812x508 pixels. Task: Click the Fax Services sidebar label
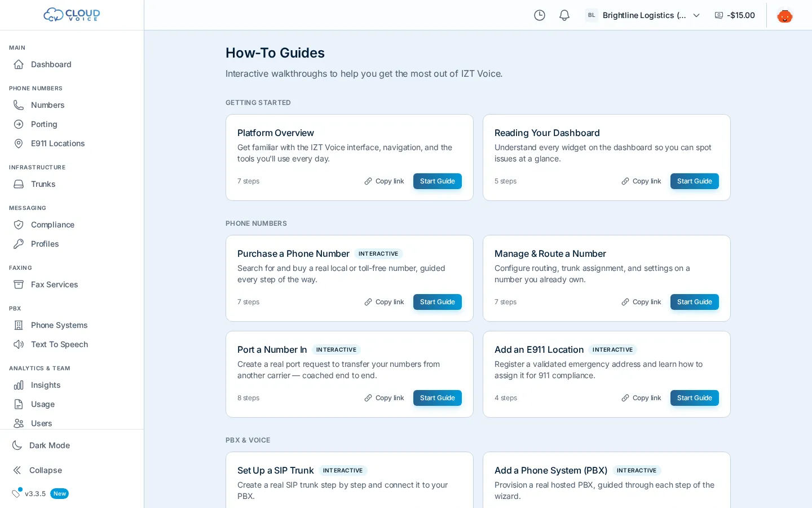click(55, 284)
